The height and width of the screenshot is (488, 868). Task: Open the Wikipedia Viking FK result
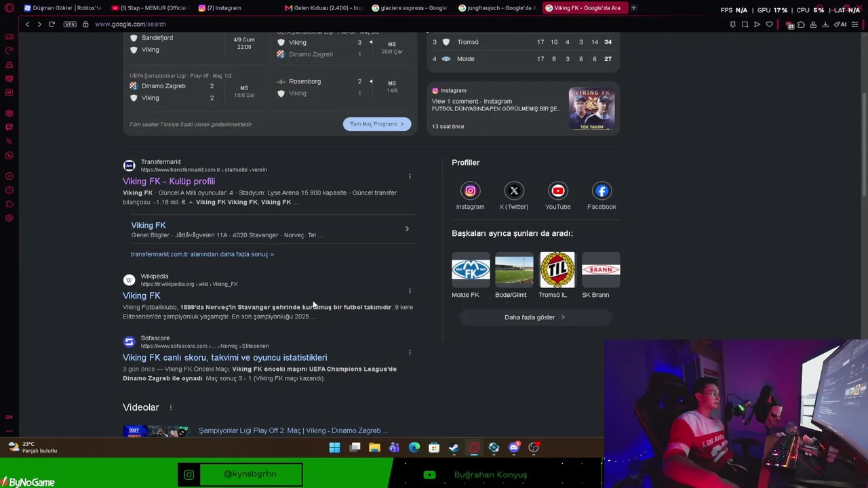pos(142,296)
